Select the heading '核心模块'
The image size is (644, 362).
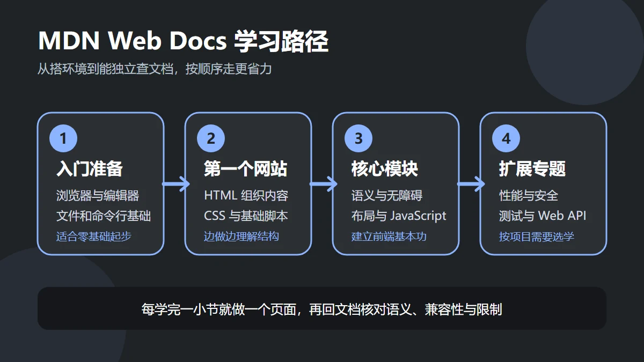coord(385,169)
